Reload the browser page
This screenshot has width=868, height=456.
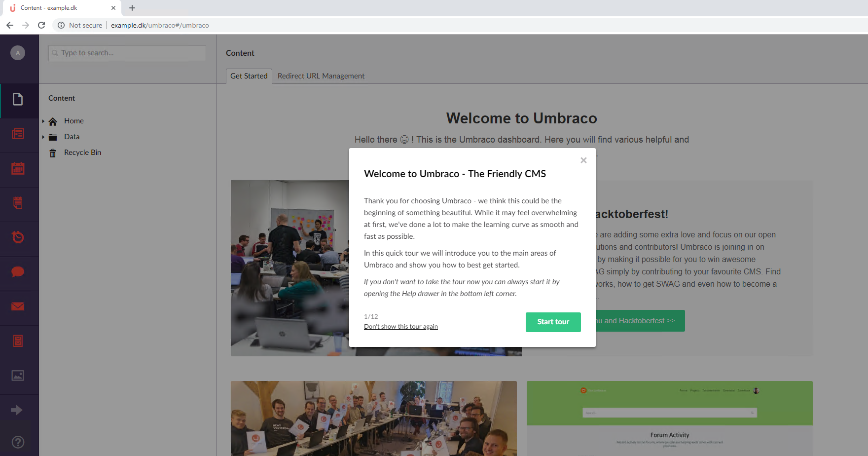41,25
